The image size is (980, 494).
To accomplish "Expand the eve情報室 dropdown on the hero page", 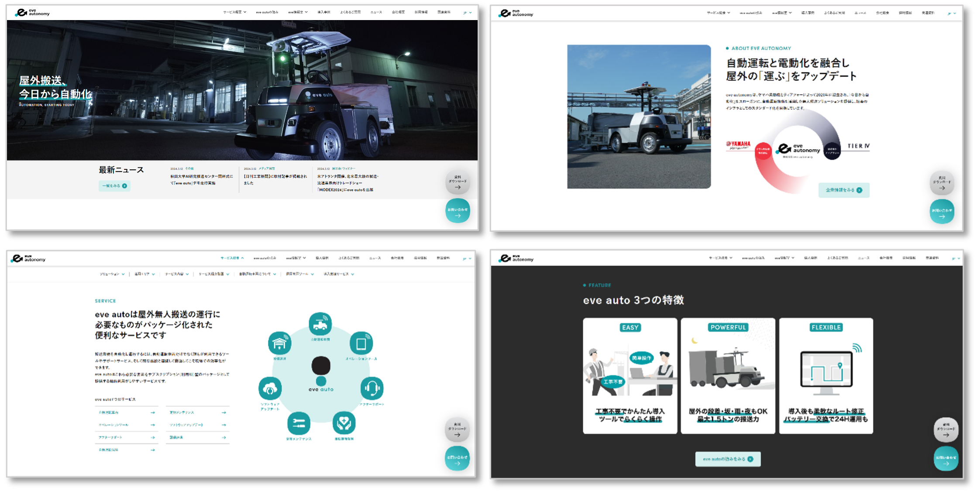I will click(x=298, y=12).
